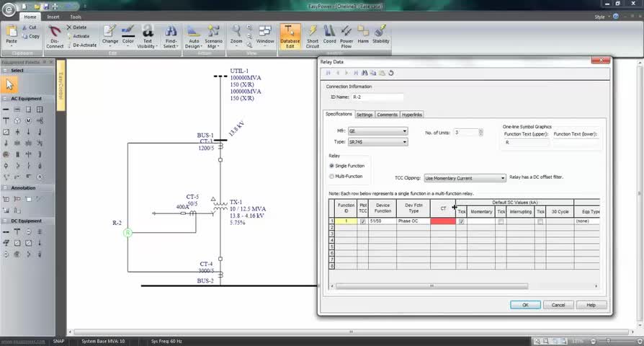Switch to the Home ribbon tab
The width and height of the screenshot is (644, 346).
[30, 17]
